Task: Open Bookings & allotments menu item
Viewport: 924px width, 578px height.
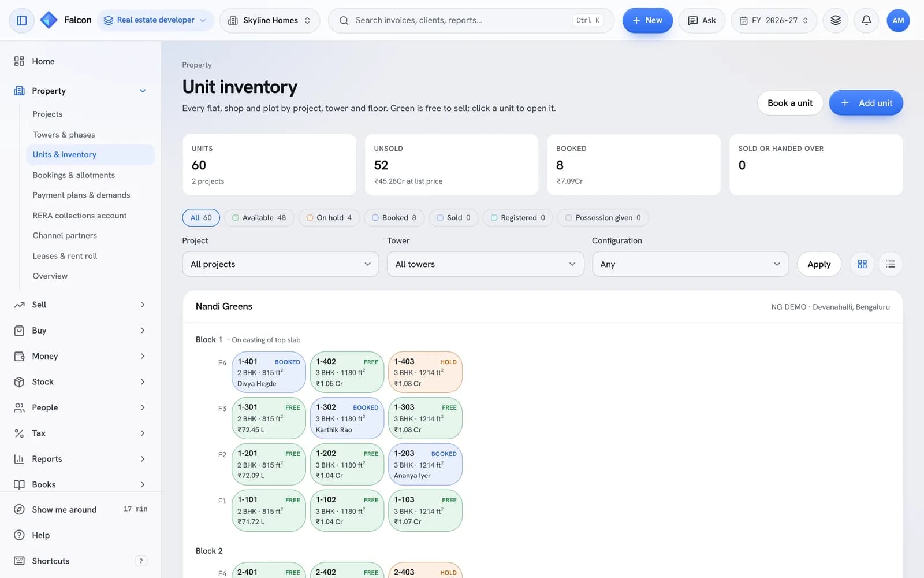Action: tap(90, 175)
